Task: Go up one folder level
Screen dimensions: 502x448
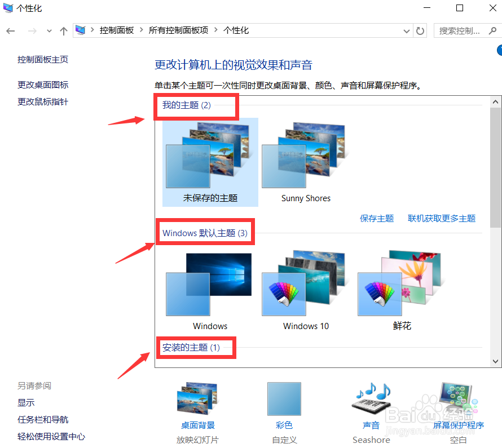Action: pyautogui.click(x=64, y=31)
